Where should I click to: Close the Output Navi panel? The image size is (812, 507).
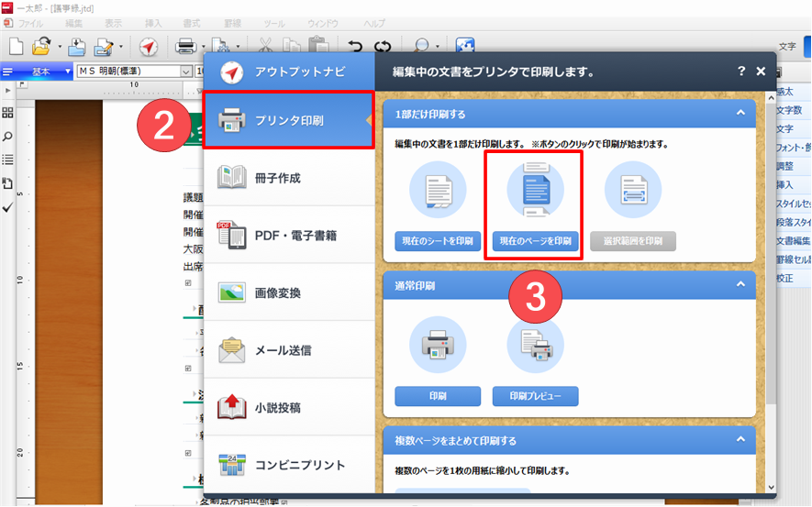tap(761, 72)
